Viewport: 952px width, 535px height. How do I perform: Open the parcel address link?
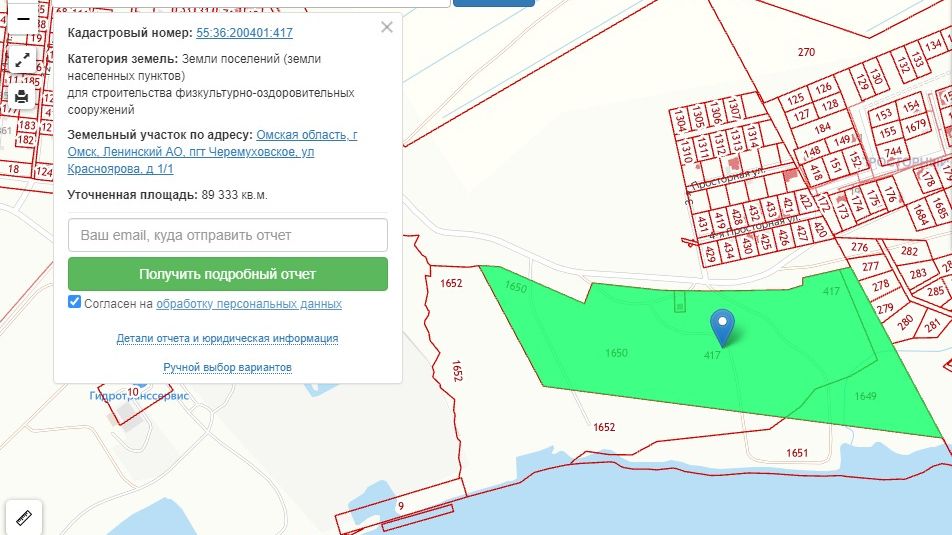pyautogui.click(x=212, y=152)
